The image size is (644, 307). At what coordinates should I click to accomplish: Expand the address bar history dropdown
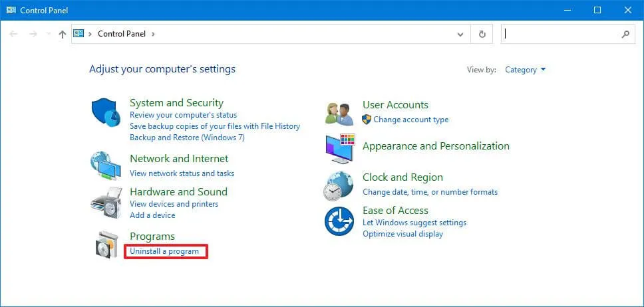(x=460, y=34)
